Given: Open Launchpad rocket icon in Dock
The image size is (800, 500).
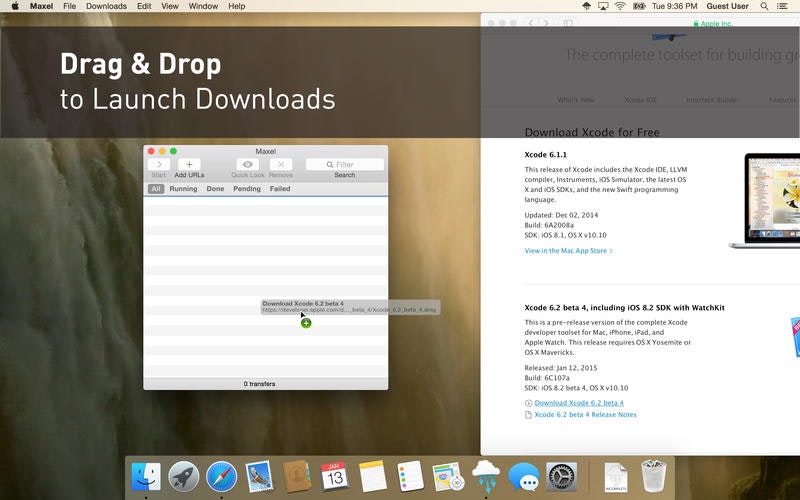Looking at the screenshot, I should click(184, 477).
